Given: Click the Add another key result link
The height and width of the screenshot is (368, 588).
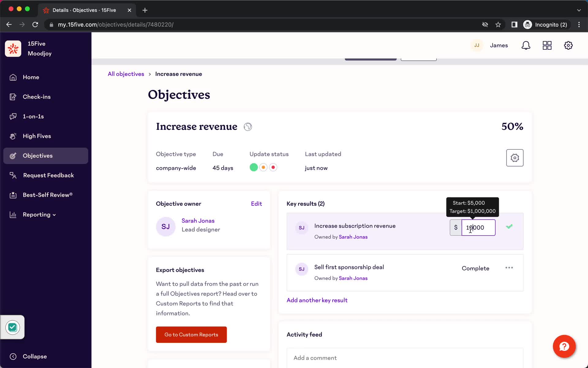Looking at the screenshot, I should coord(317,300).
